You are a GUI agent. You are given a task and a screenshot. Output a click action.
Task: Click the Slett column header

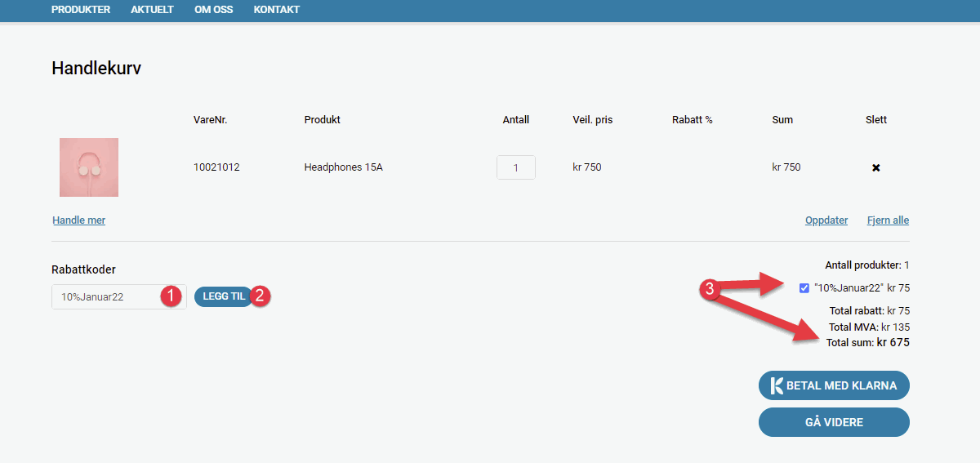coord(876,120)
